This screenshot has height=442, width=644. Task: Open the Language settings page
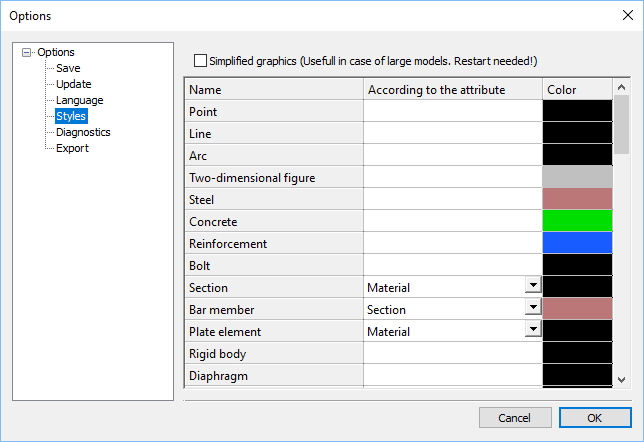(80, 100)
